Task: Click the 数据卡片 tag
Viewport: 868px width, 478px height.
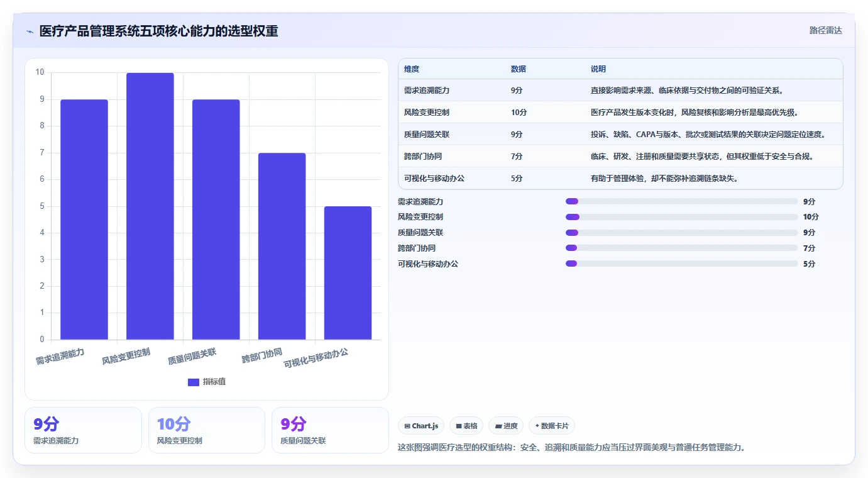Action: click(552, 426)
